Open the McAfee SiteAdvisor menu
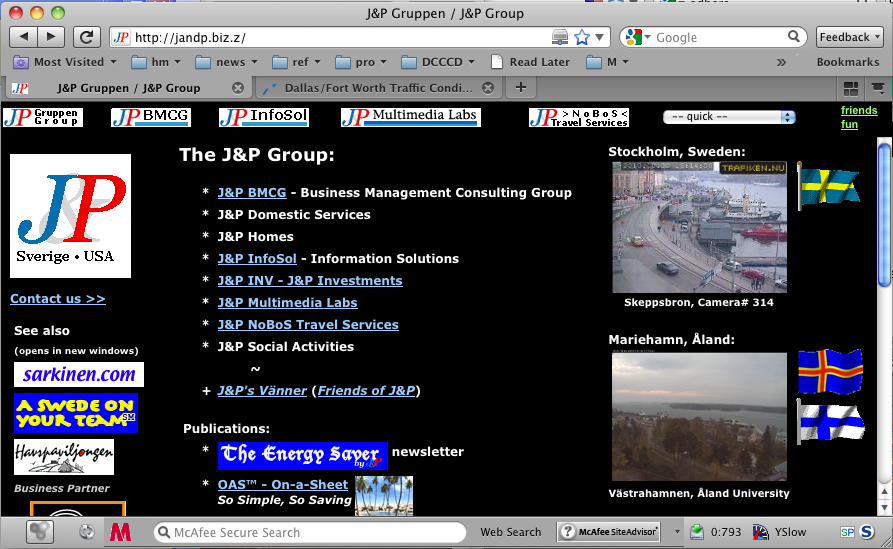Screen dimensions: 893x549 coord(611,532)
